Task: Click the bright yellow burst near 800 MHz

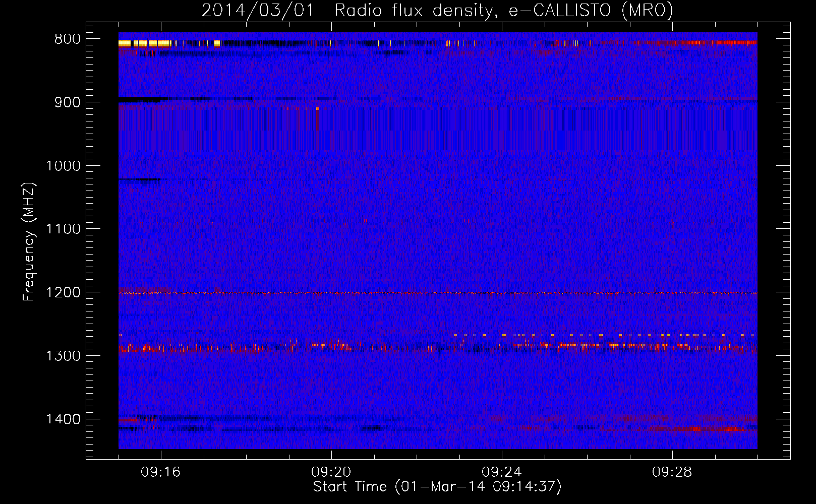Action: (146, 43)
